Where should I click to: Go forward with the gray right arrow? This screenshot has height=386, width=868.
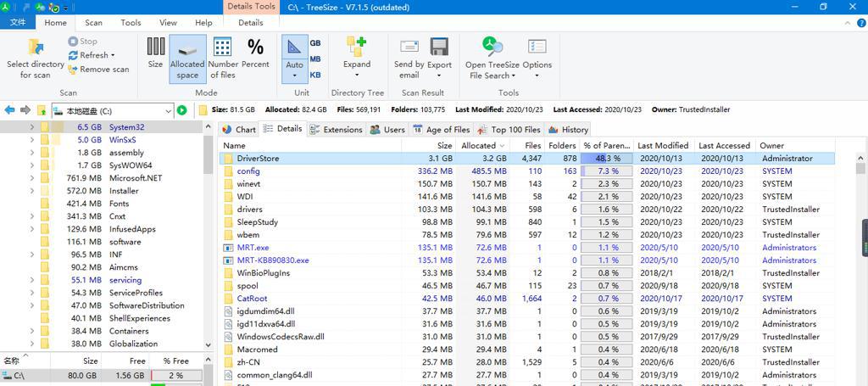[25, 110]
